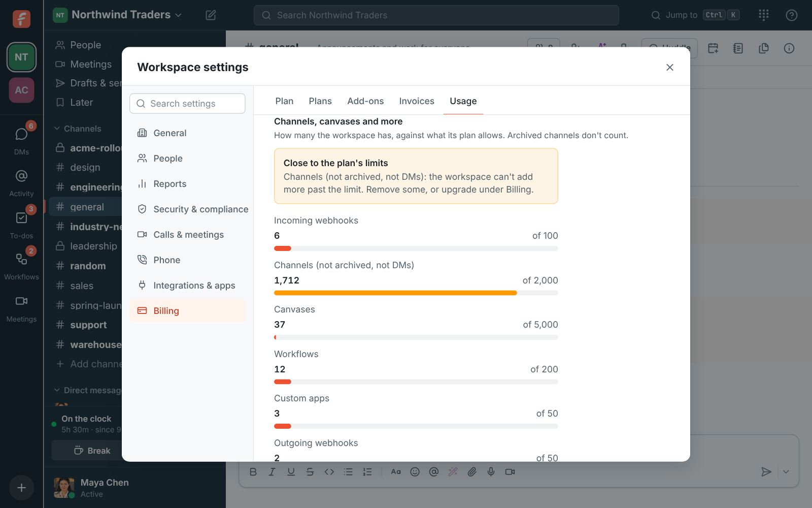Screen dimensions: 812x508
Task: Open the Plan tab
Action: (x=284, y=101)
